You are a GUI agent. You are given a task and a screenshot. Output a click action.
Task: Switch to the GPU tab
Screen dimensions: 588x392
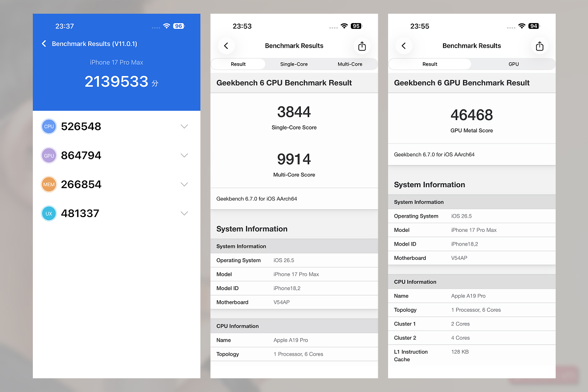(514, 64)
